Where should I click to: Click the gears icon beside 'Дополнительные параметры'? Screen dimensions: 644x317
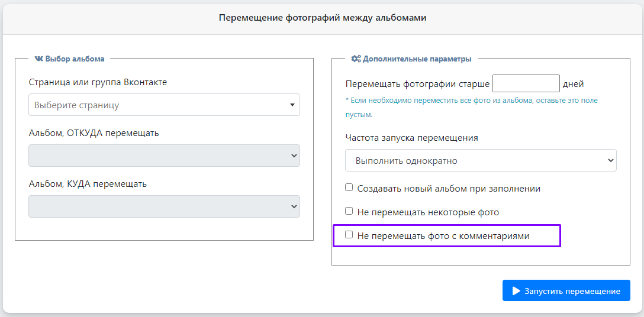[356, 59]
